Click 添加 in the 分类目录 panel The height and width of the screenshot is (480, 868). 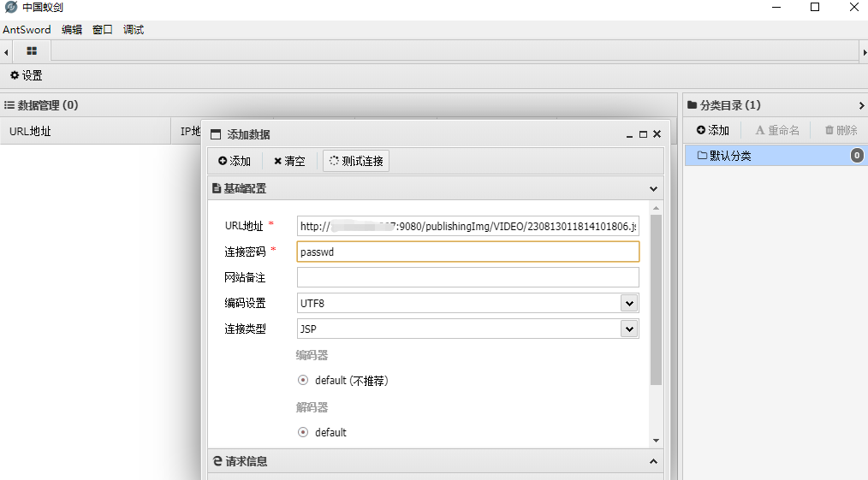[x=713, y=130]
